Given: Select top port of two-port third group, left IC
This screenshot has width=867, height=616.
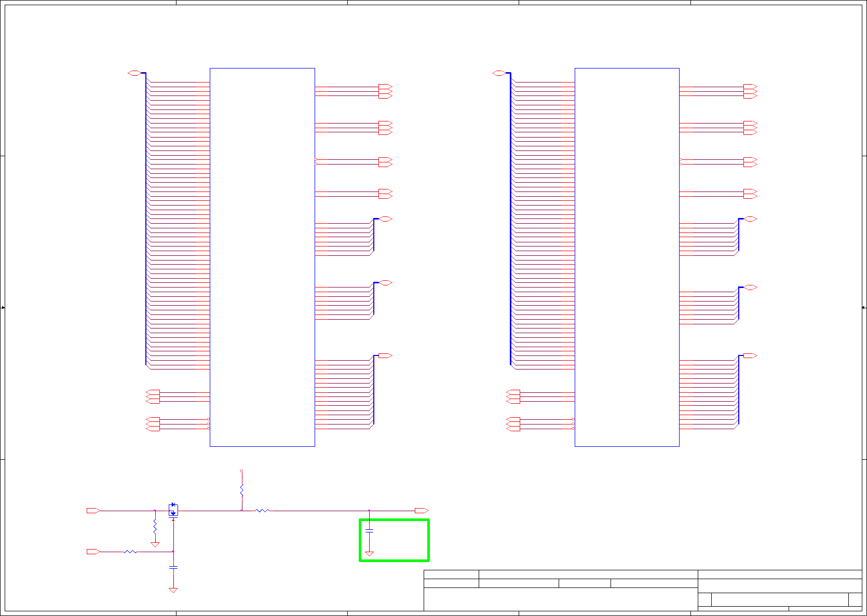Looking at the screenshot, I should coord(386,160).
